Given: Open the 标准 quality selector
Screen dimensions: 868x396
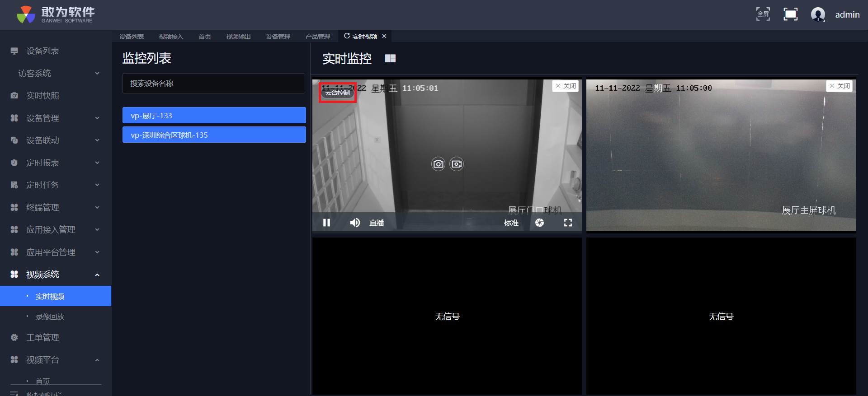Looking at the screenshot, I should (x=511, y=223).
